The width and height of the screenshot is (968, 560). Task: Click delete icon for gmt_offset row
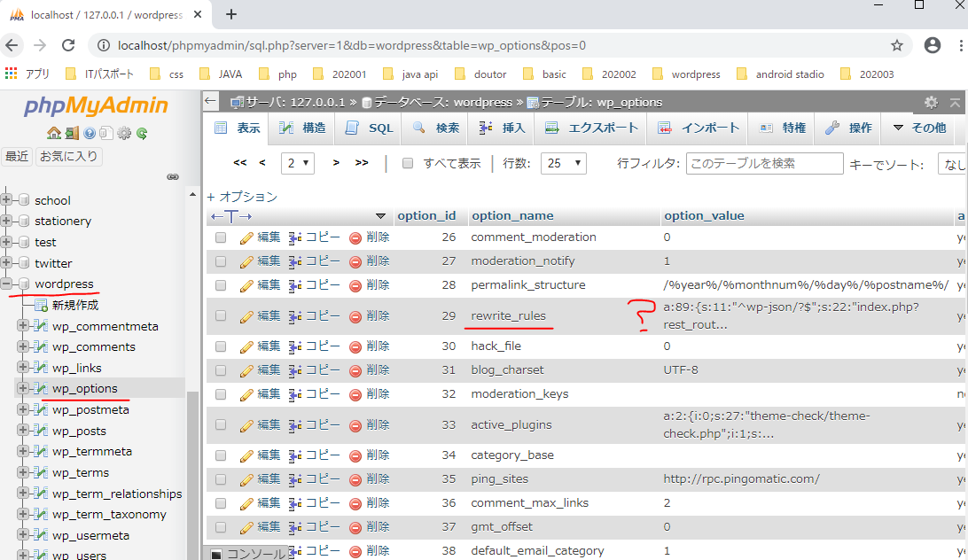(x=355, y=528)
